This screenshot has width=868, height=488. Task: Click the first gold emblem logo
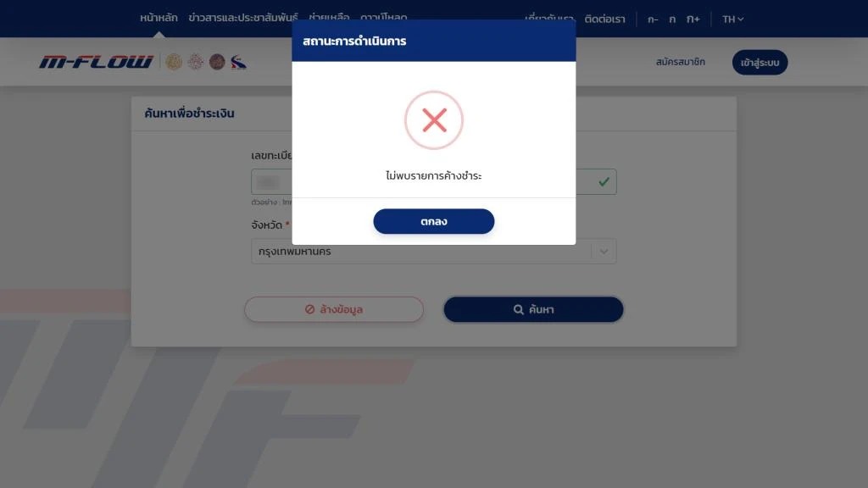click(174, 62)
